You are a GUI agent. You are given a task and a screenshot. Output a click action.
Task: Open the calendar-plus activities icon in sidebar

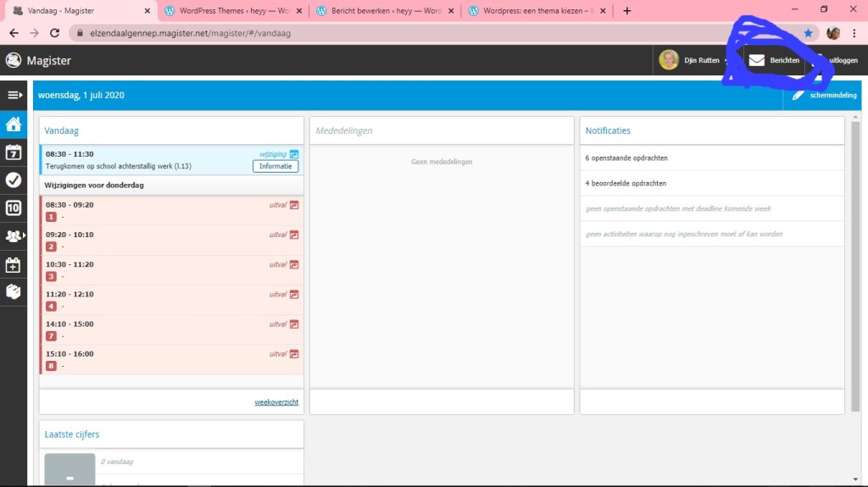[x=14, y=264]
